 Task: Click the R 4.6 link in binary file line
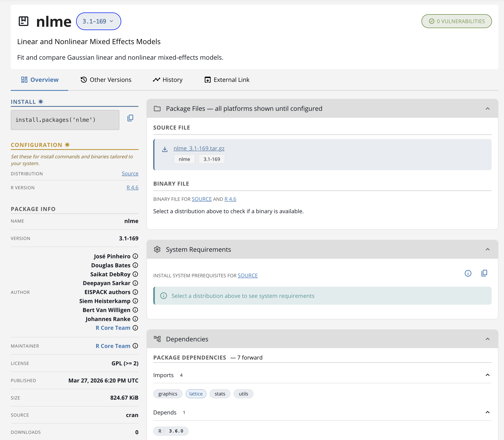(x=230, y=199)
